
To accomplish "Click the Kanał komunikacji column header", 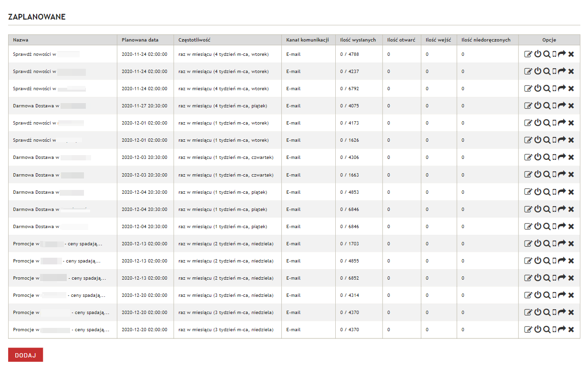I will (308, 40).
